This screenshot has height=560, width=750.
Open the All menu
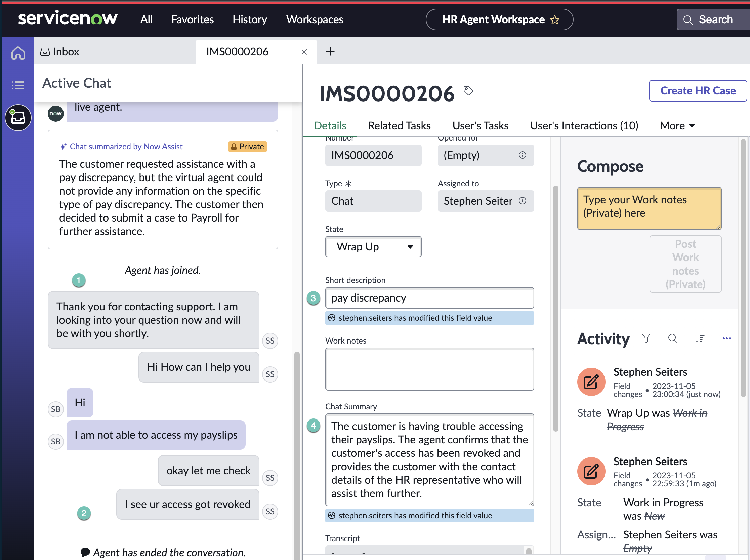coord(147,19)
